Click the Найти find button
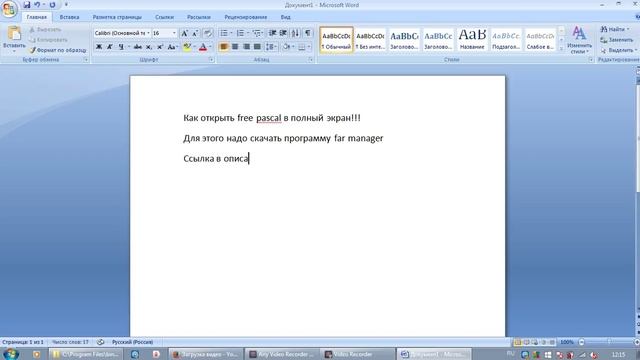The width and height of the screenshot is (640, 360). tap(614, 29)
